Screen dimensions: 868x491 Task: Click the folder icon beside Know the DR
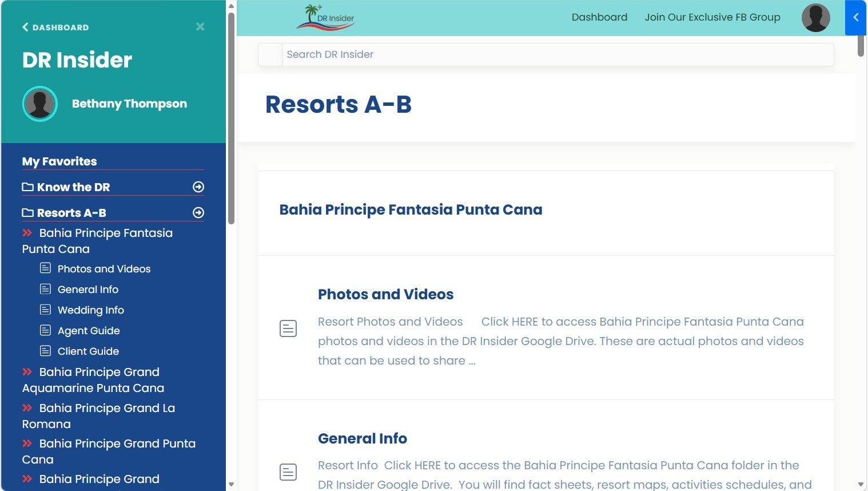(x=27, y=187)
